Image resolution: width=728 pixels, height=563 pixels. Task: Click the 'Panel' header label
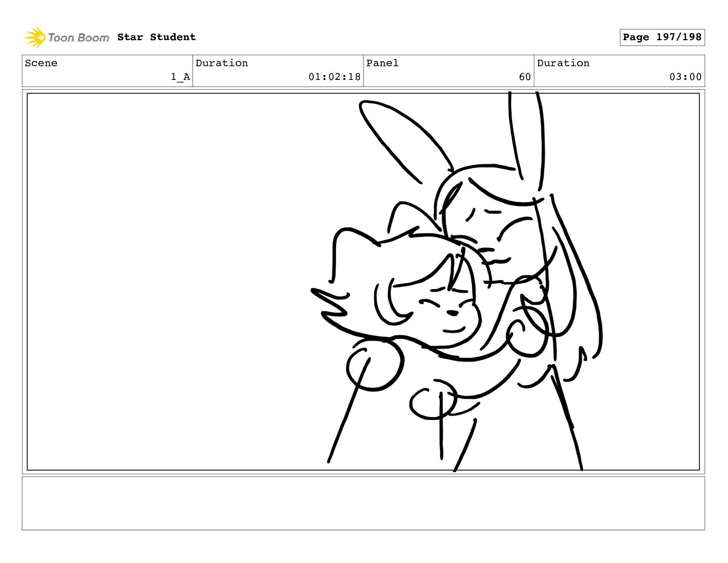pos(382,63)
